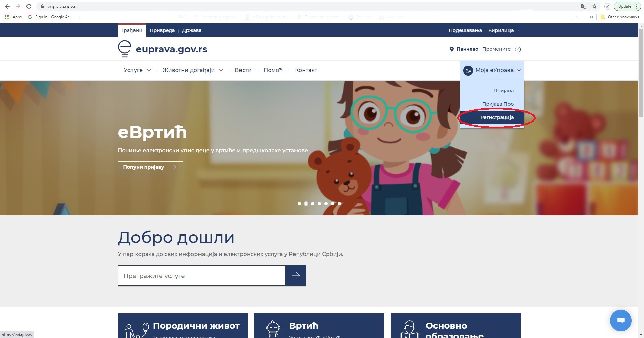Focus the Претражите услуге search field
This screenshot has height=338, width=644.
click(x=202, y=276)
